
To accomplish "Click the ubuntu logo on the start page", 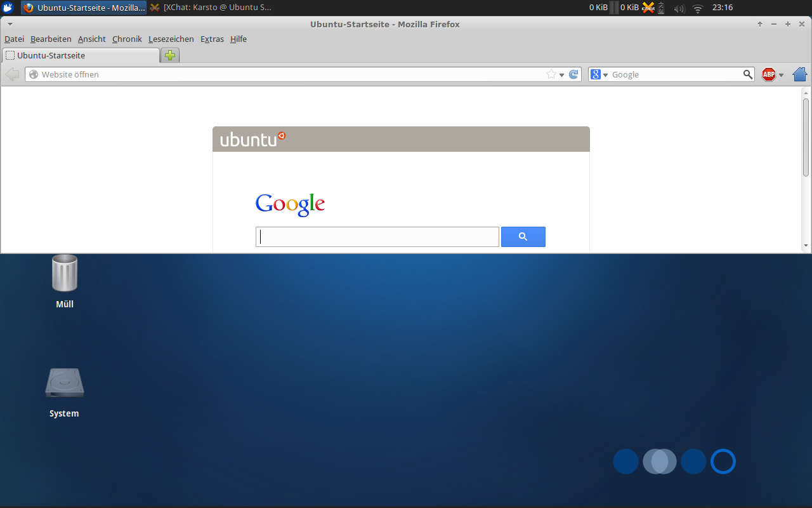I will click(252, 139).
